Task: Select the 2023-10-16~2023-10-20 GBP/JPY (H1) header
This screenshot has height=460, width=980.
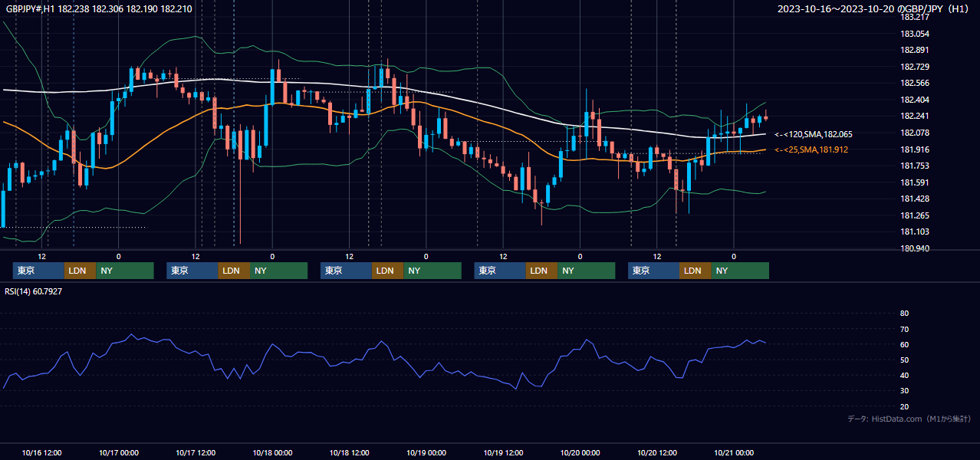Action: point(874,8)
